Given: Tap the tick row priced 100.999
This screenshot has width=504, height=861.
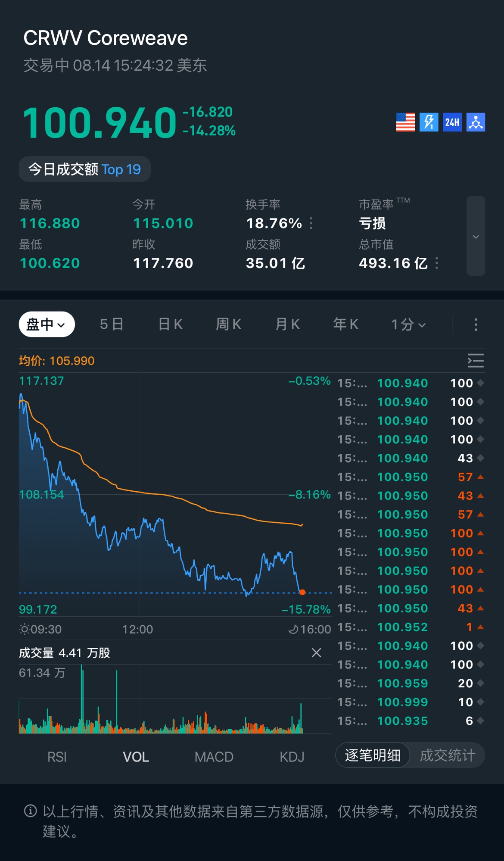Looking at the screenshot, I should (411, 702).
